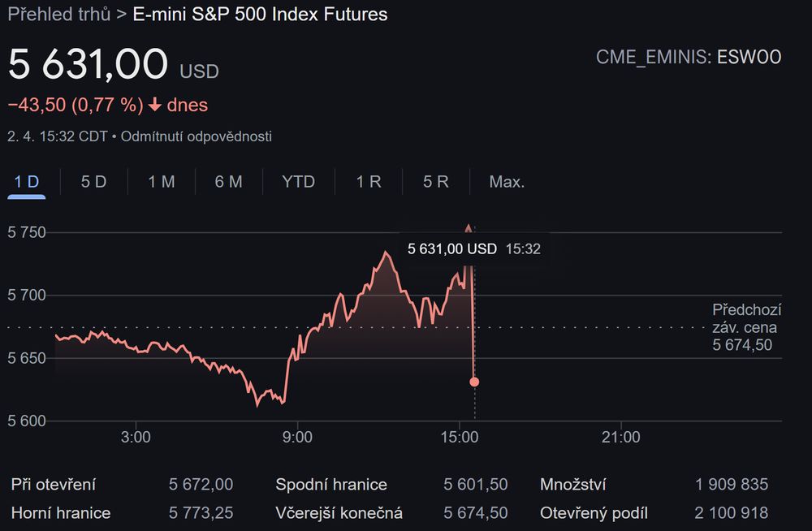Switch to the 5 D range tab

point(93,182)
